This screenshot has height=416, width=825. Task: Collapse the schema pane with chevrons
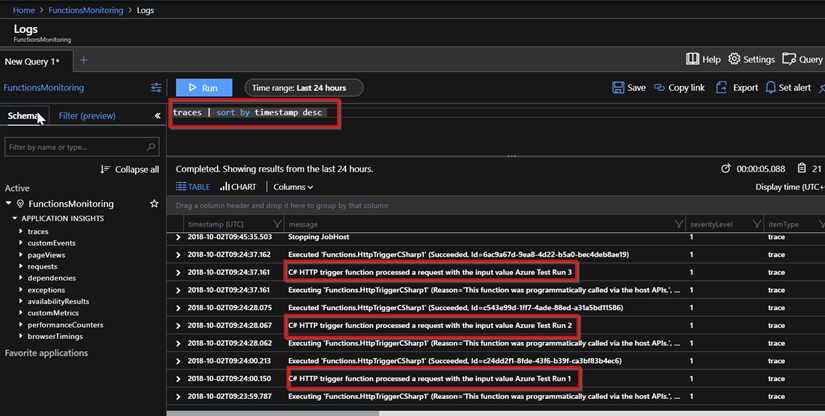point(157,116)
